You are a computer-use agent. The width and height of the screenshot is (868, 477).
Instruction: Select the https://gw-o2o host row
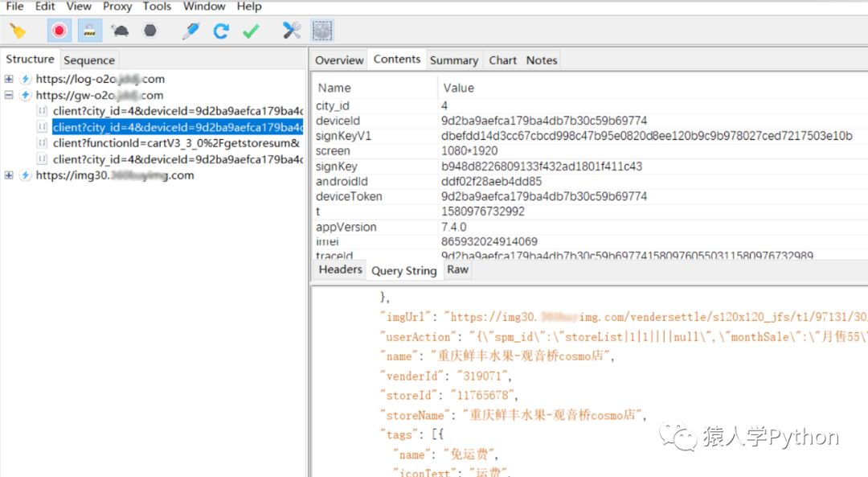(x=100, y=95)
